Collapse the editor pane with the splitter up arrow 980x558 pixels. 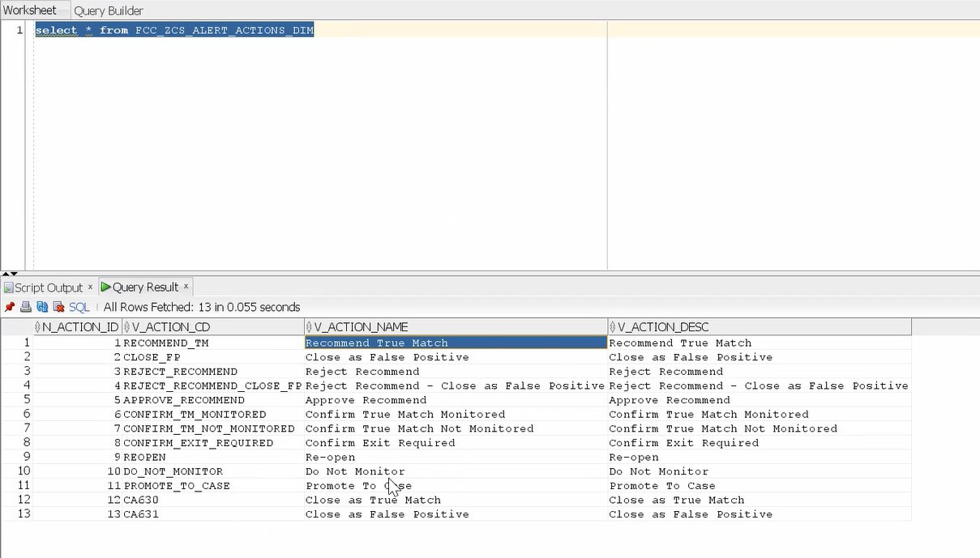tap(6, 275)
